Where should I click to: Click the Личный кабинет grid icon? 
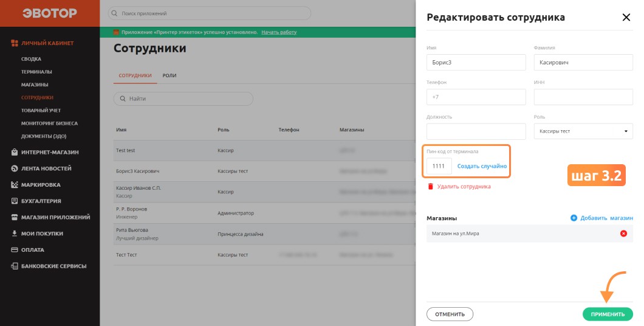15,43
